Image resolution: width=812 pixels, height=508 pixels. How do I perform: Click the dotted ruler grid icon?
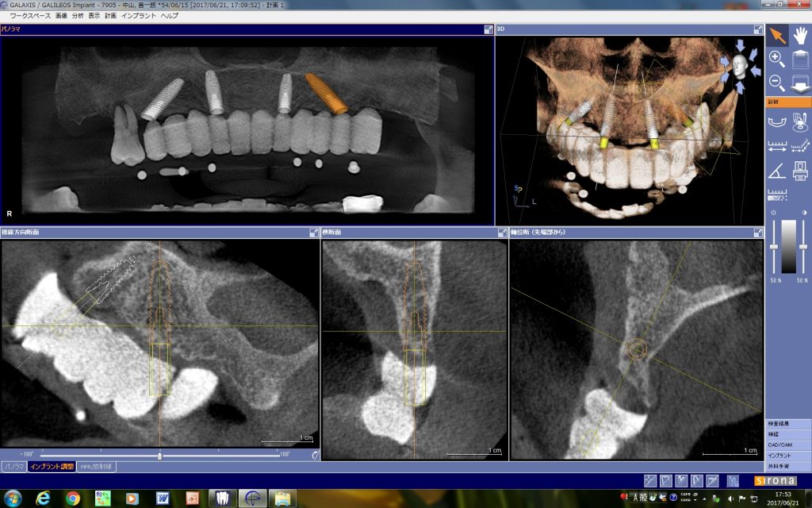click(x=777, y=195)
